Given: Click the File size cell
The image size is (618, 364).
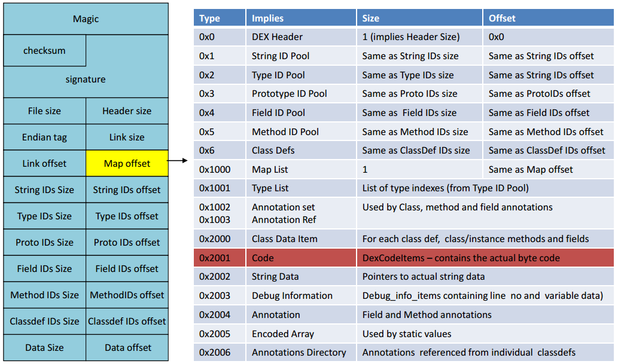Looking at the screenshot, I should [x=44, y=111].
